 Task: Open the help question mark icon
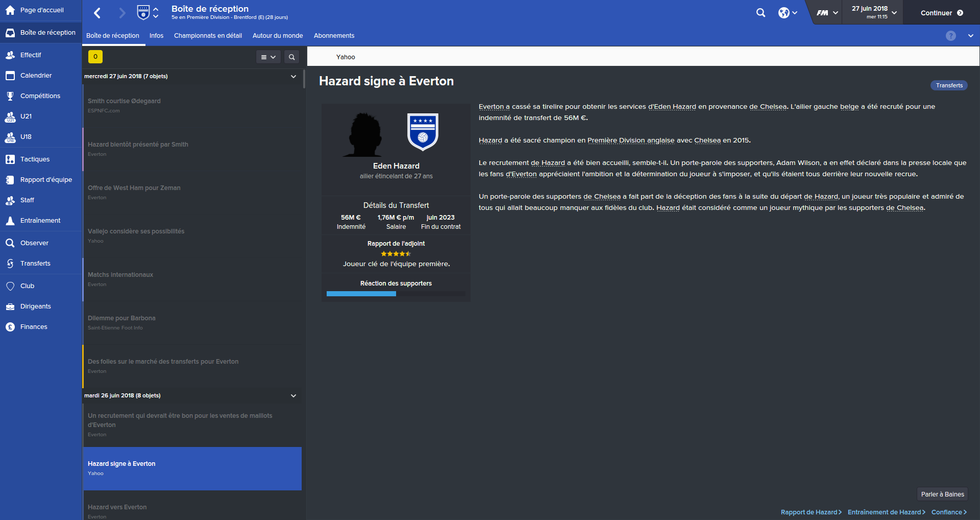pos(950,36)
